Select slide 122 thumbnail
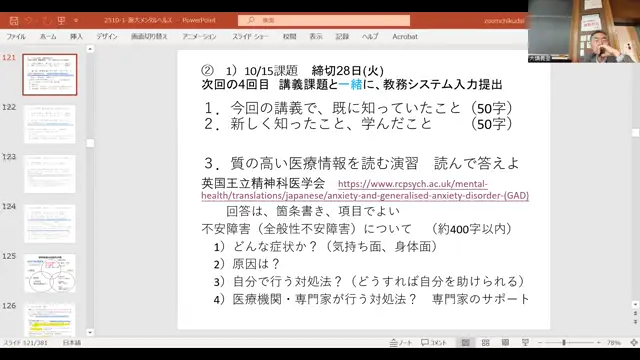The image size is (640, 360). [50, 124]
